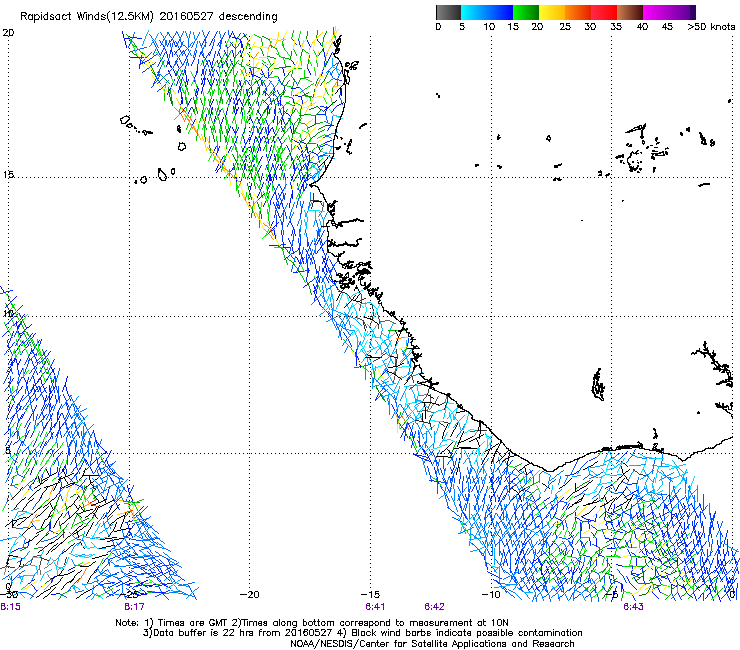
Task: Click the "-20" longitude label on bottom axis
Action: pyautogui.click(x=249, y=595)
